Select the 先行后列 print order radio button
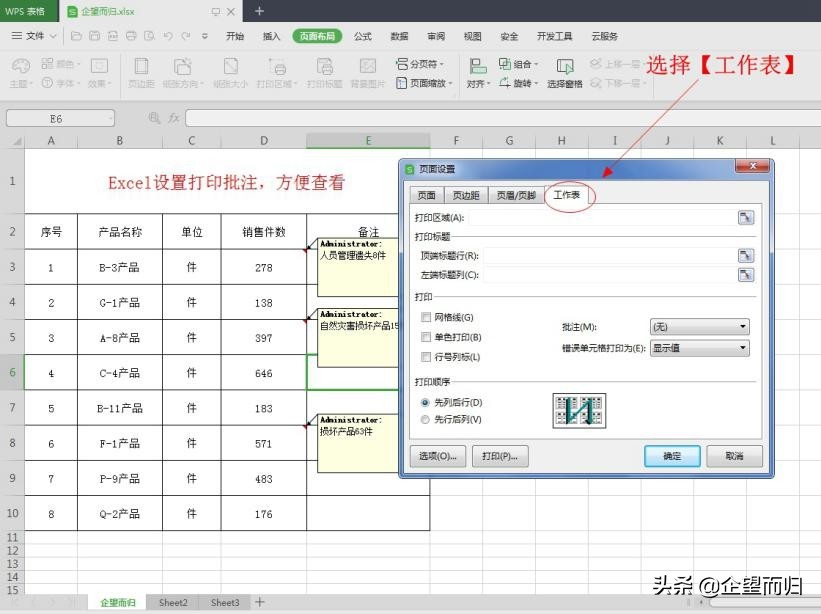 [426, 418]
